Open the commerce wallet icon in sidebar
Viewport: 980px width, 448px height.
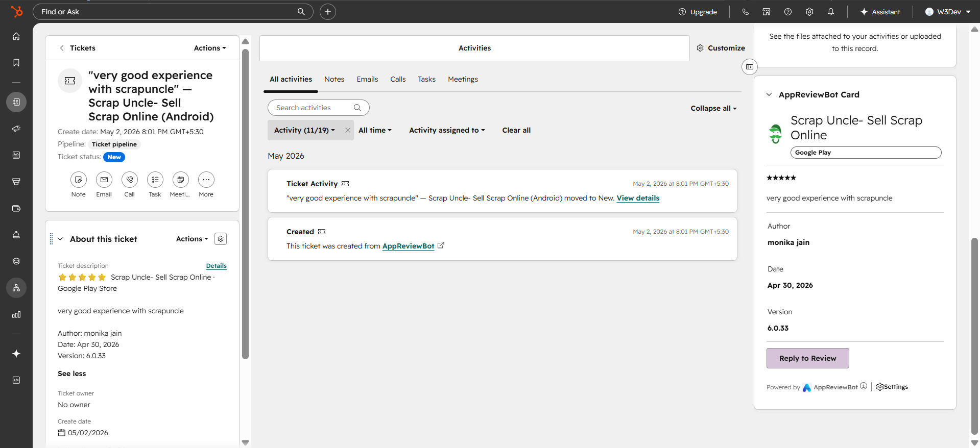[16, 208]
